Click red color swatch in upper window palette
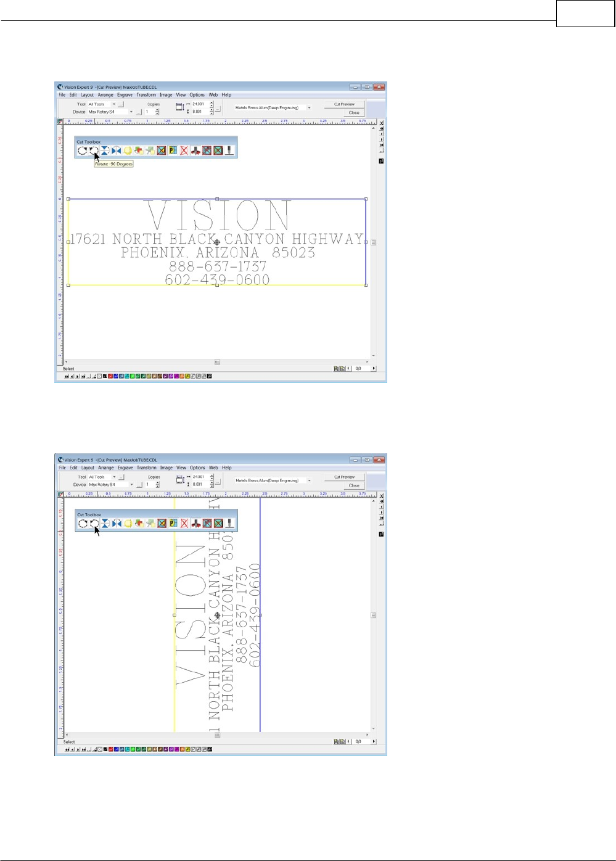This screenshot has width=616, height=861. (110, 376)
